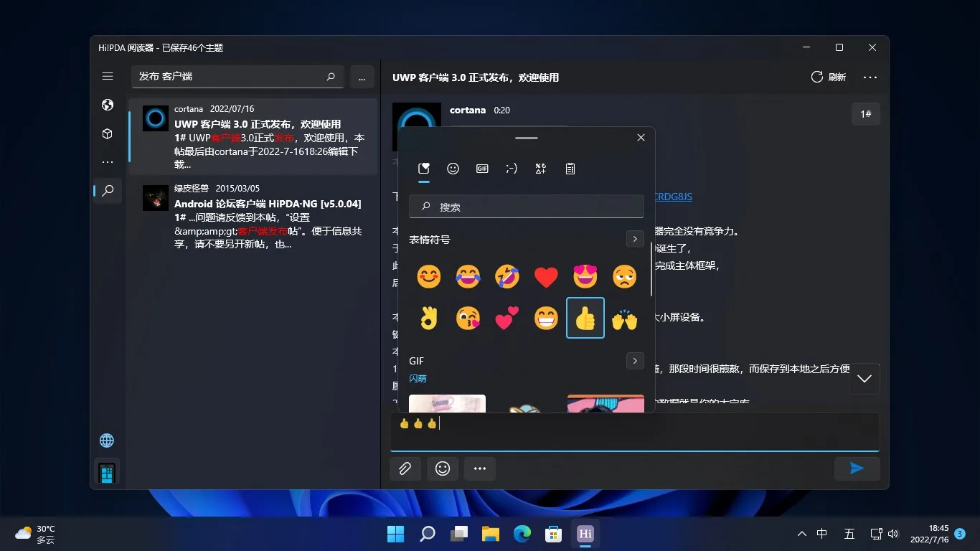This screenshot has height=551, width=980.
Task: Click the cortana username in post header
Action: [x=468, y=110]
